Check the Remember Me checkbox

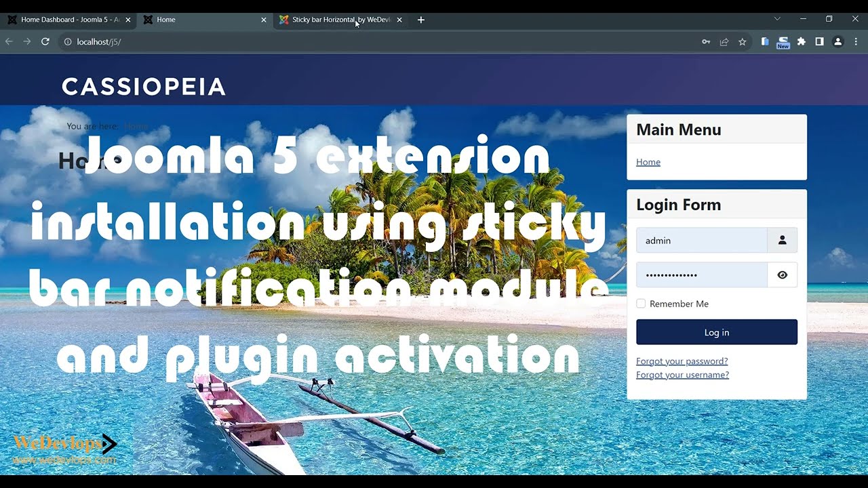click(x=641, y=304)
